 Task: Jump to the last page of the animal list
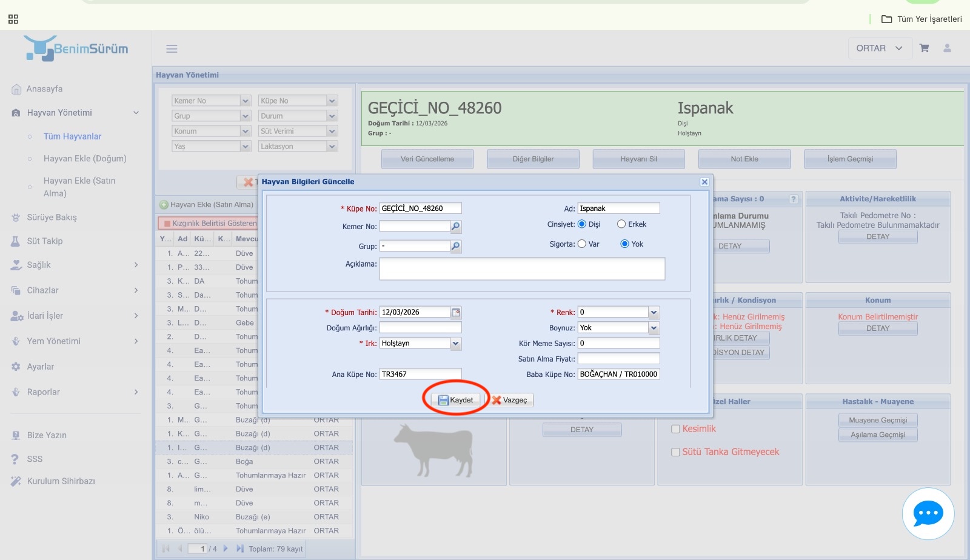click(240, 548)
